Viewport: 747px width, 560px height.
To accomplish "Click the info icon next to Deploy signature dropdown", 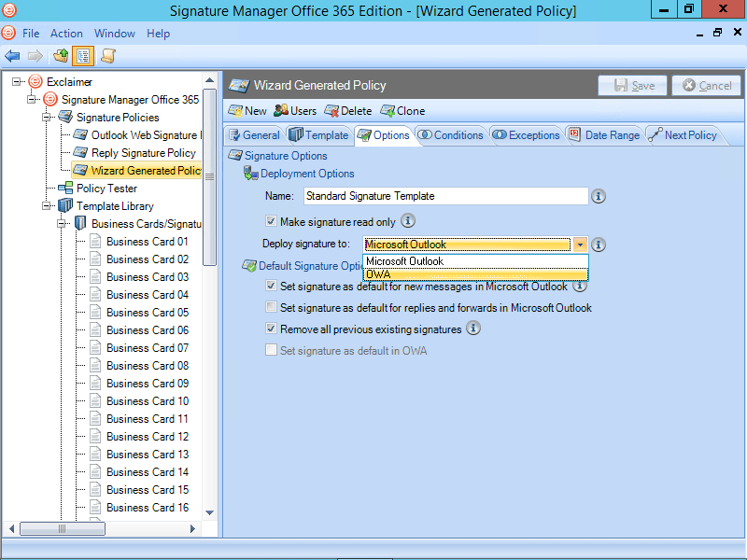I will 599,245.
